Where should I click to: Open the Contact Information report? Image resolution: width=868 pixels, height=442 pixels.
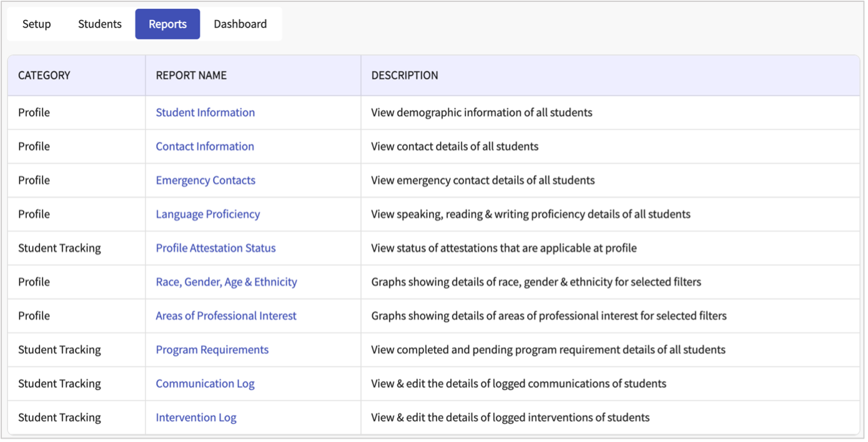tap(205, 147)
